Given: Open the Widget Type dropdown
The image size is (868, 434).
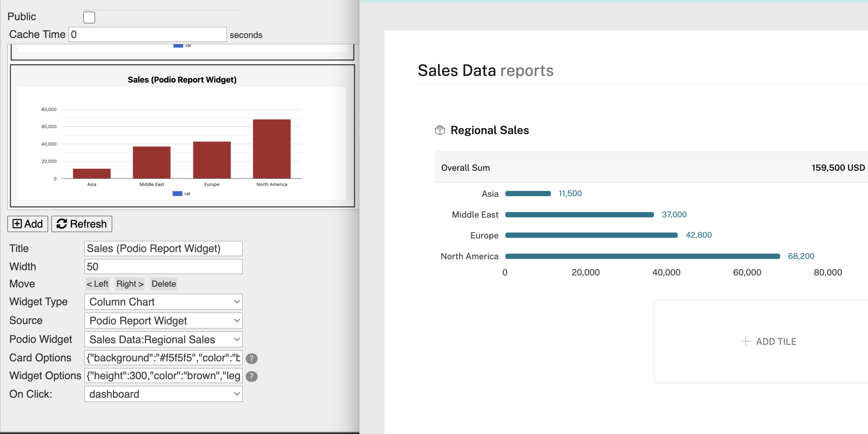Looking at the screenshot, I should pyautogui.click(x=163, y=302).
